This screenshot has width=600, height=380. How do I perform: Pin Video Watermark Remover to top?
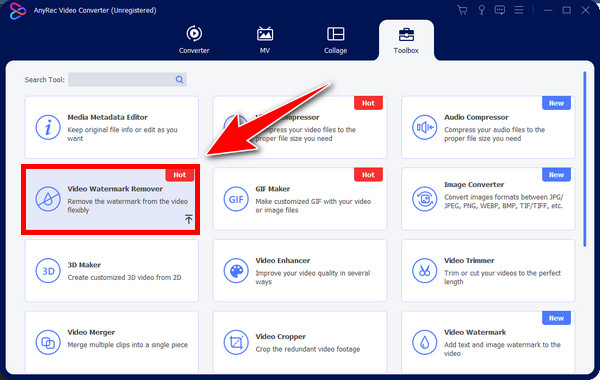[x=189, y=219]
